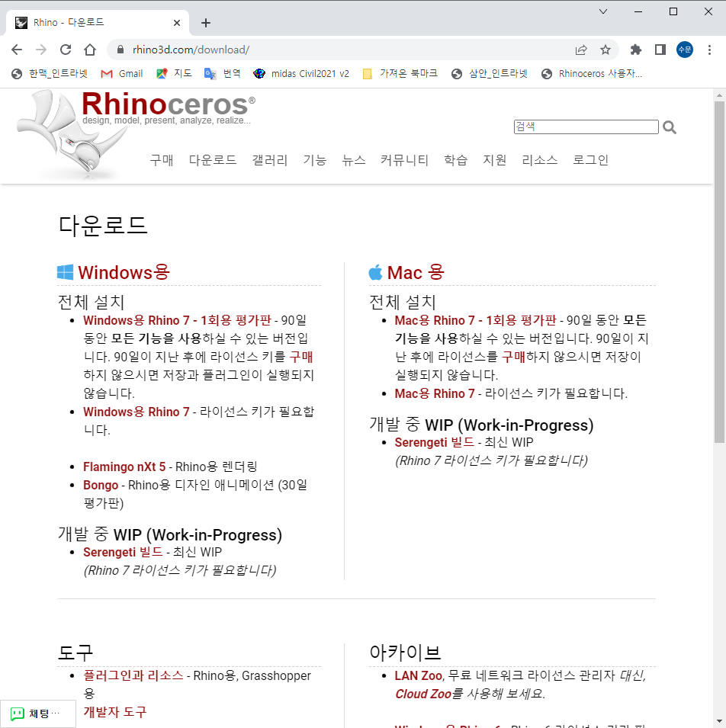
Task: Open the 지원 menu
Action: [x=495, y=160]
